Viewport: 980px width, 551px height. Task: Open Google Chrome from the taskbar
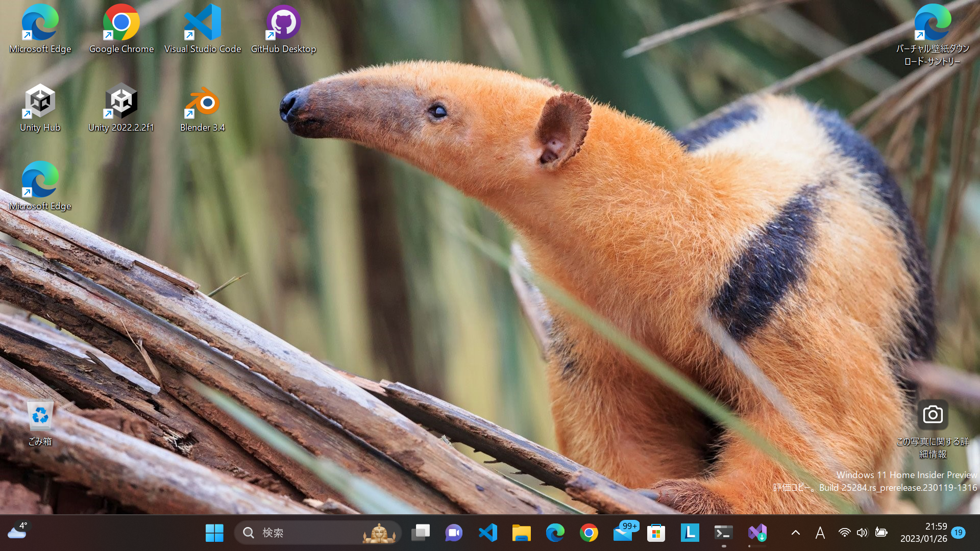point(589,533)
